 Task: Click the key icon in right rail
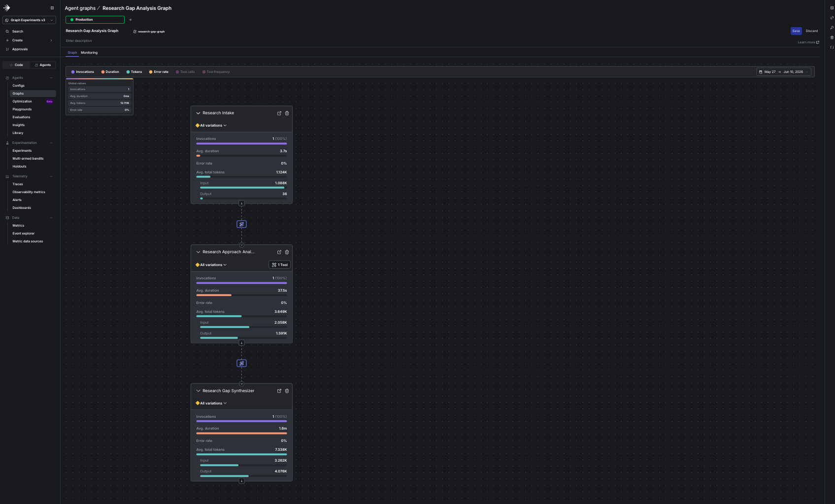pyautogui.click(x=832, y=28)
